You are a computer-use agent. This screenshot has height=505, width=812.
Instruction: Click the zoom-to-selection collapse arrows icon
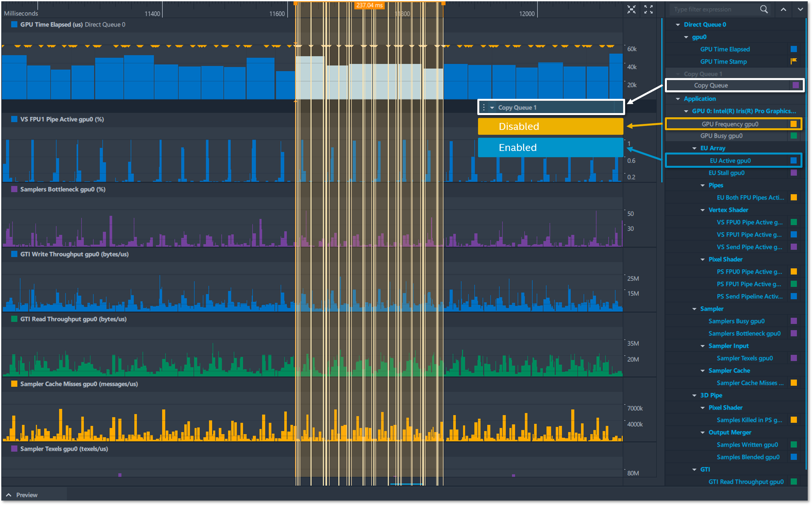pyautogui.click(x=631, y=9)
